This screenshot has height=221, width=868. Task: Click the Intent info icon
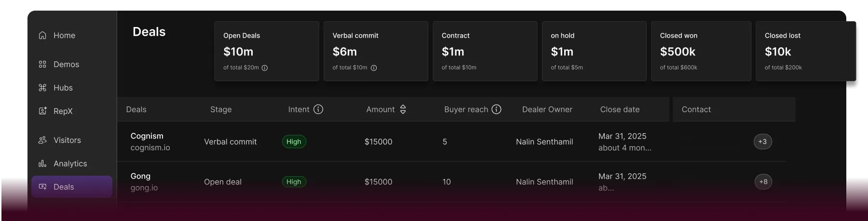coord(318,109)
